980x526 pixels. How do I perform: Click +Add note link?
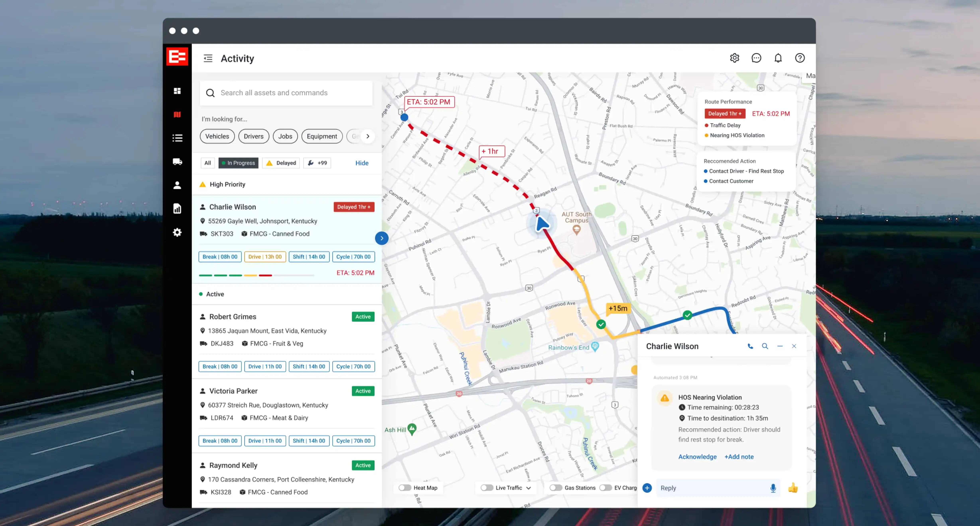(739, 456)
